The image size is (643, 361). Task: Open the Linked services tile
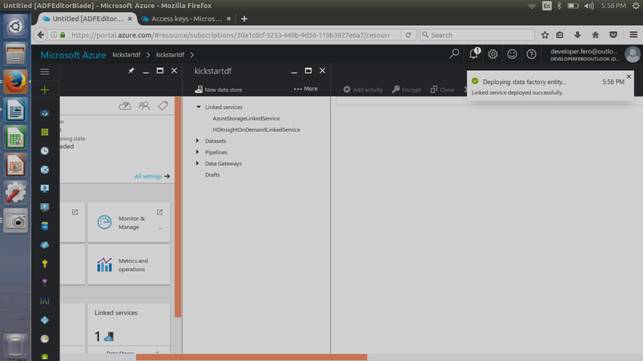(129, 327)
